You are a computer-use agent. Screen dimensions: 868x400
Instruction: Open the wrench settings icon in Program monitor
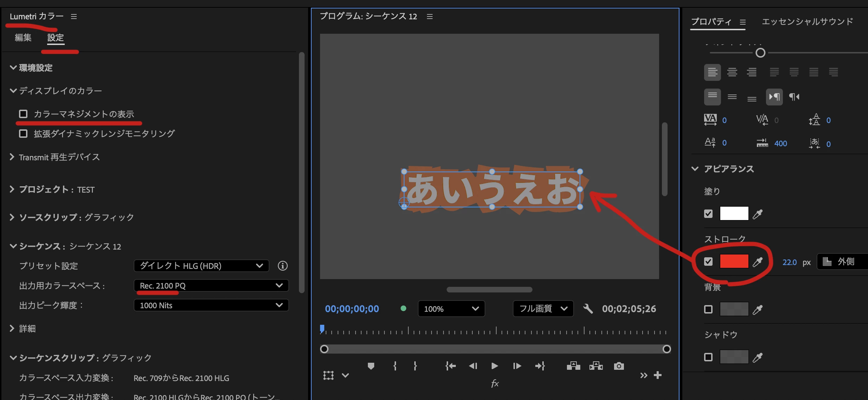click(x=588, y=309)
